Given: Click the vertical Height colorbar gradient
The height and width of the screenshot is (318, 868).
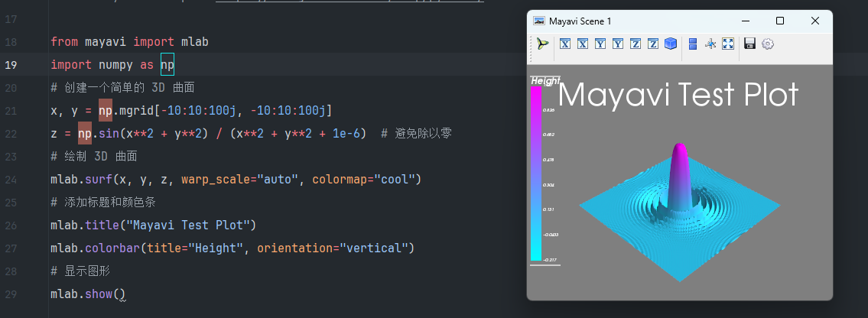Looking at the screenshot, I should coord(536,173).
